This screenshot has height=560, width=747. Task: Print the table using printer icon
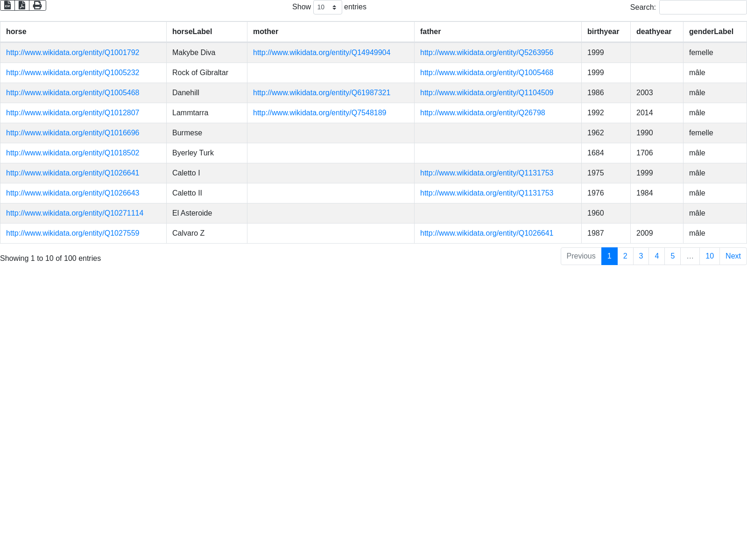pyautogui.click(x=37, y=6)
